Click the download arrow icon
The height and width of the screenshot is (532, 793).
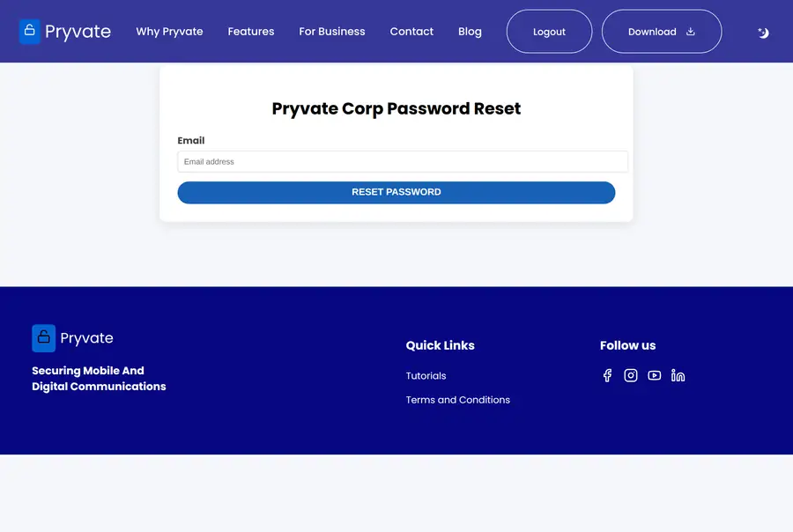tap(690, 32)
